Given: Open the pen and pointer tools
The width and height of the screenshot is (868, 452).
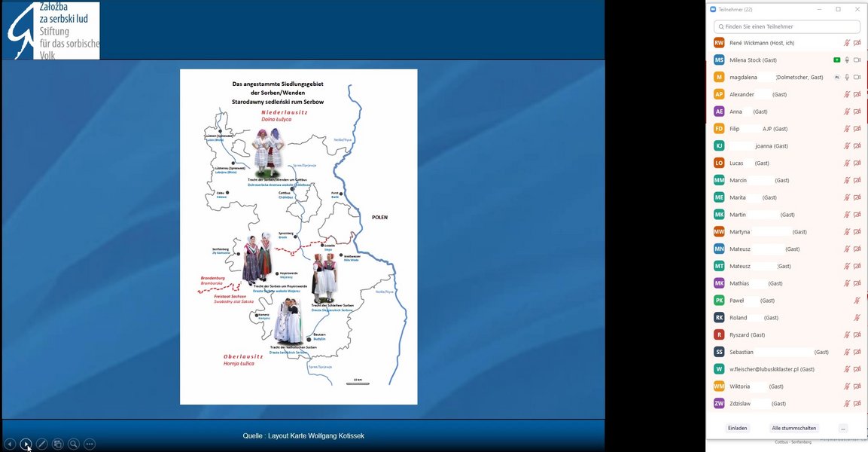Looking at the screenshot, I should tap(42, 444).
